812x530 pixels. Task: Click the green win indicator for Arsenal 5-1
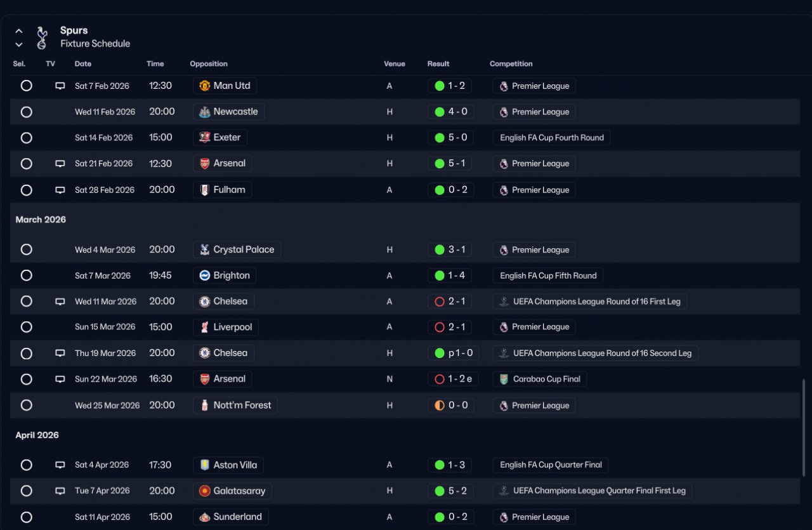[x=439, y=164]
